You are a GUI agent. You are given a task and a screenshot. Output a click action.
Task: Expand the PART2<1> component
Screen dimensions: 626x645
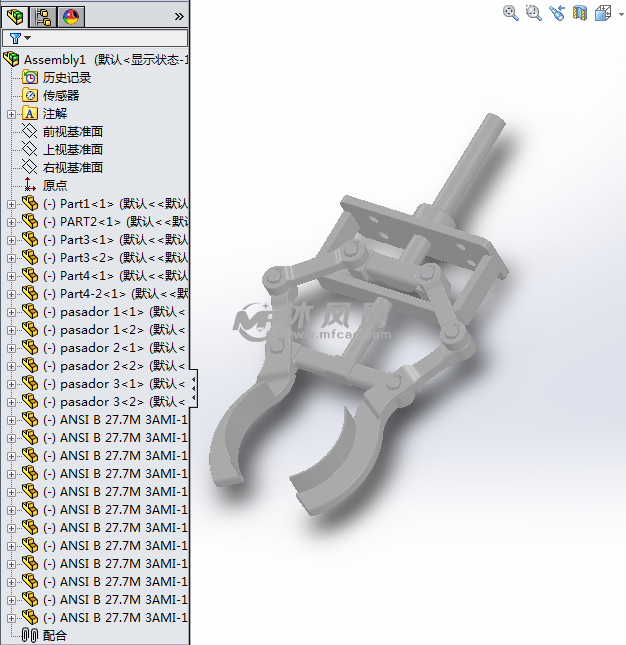(12, 222)
